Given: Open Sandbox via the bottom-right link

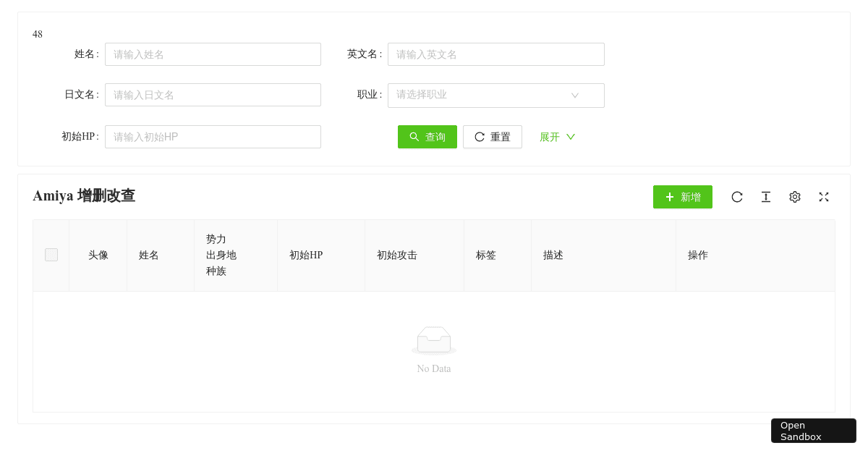Looking at the screenshot, I should click(813, 431).
